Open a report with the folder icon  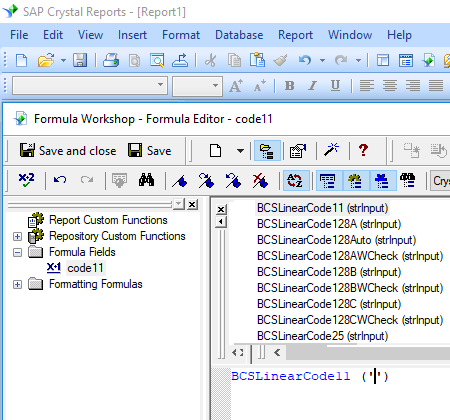[x=46, y=61]
